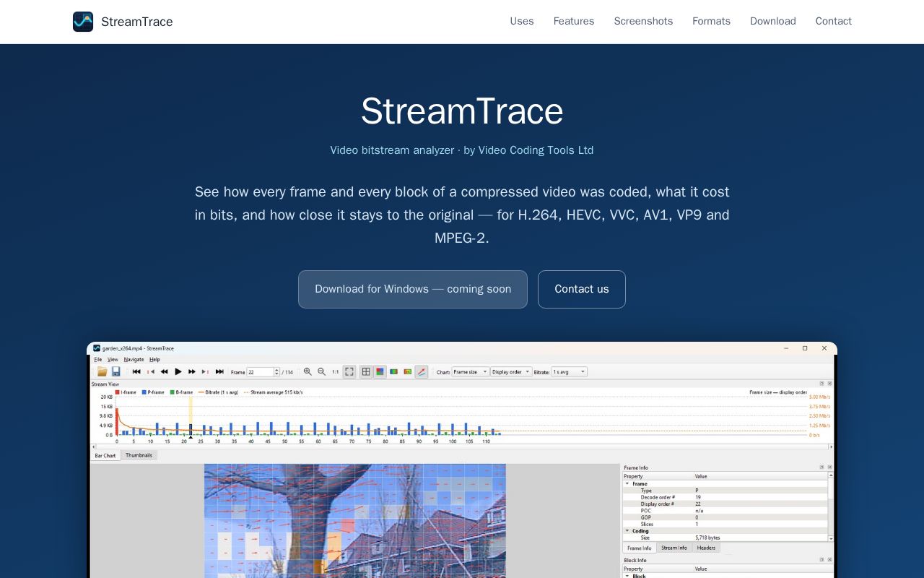Open the File menu
924x578 pixels.
coord(98,359)
